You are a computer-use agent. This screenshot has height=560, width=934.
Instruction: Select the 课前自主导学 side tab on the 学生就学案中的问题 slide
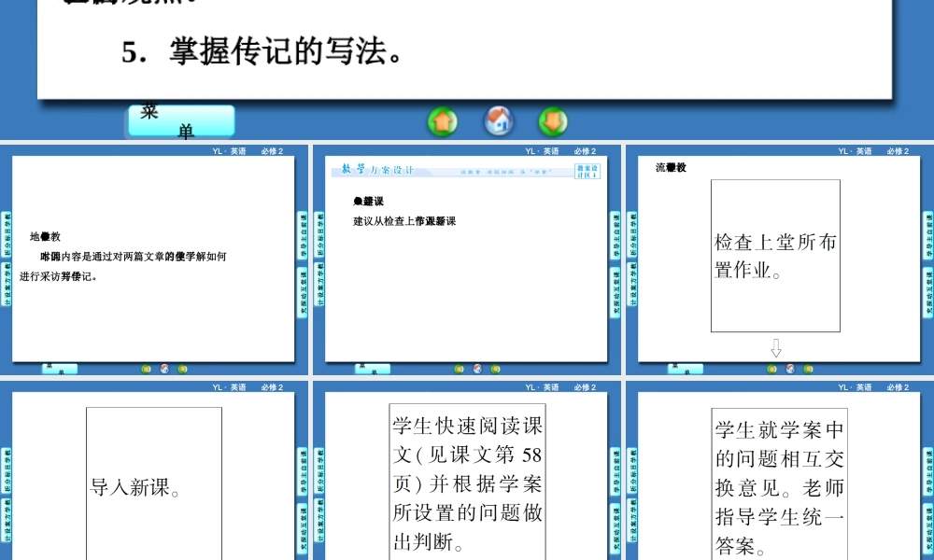[x=928, y=470]
